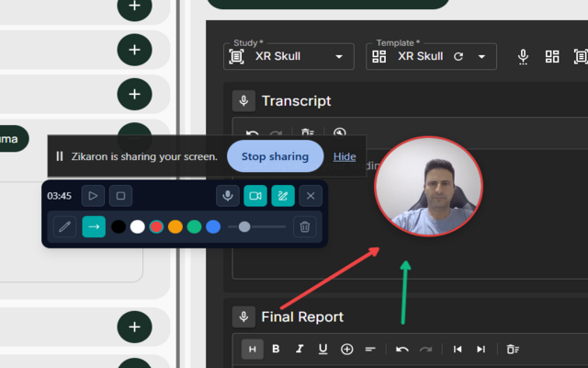Screen dimensions: 588x368
Task: Click the round webcam preview bubble
Action: pyautogui.click(x=429, y=187)
